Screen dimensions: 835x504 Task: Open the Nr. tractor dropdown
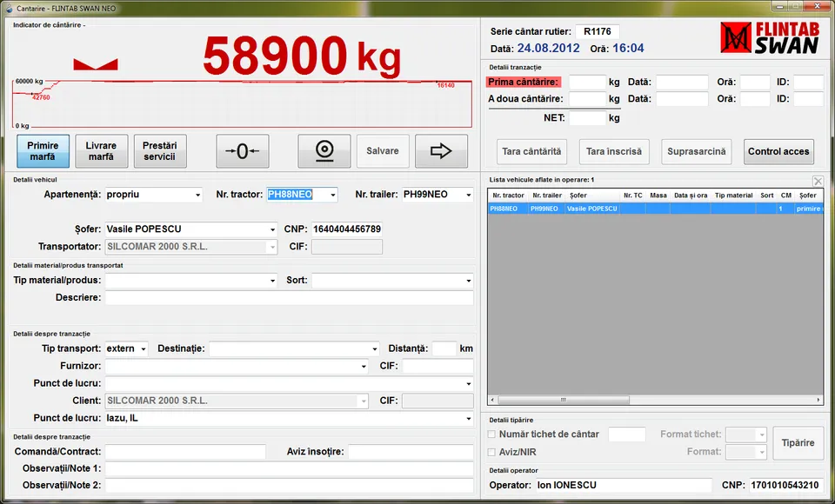point(333,195)
